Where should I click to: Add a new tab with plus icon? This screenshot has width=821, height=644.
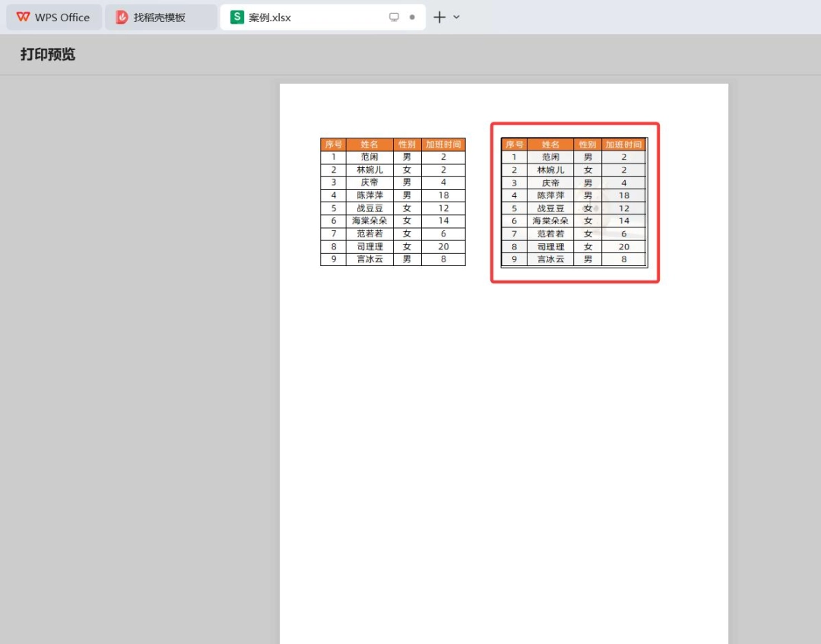(439, 17)
